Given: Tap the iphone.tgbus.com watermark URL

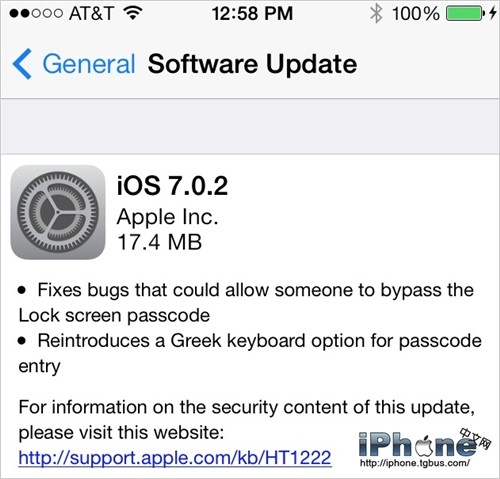Looking at the screenshot, I should [x=415, y=463].
